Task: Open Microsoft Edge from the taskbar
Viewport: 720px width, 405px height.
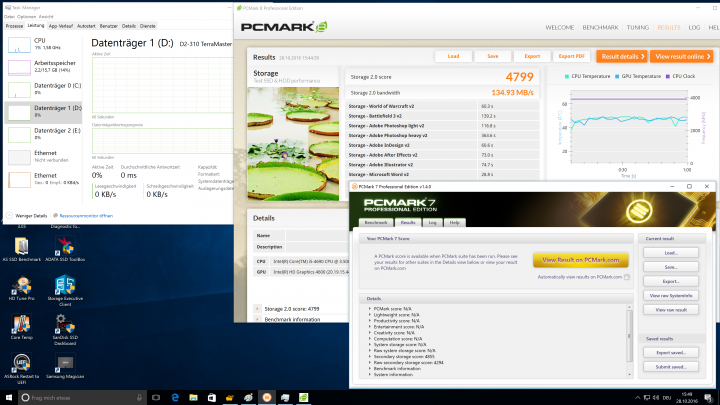Action: click(175, 398)
